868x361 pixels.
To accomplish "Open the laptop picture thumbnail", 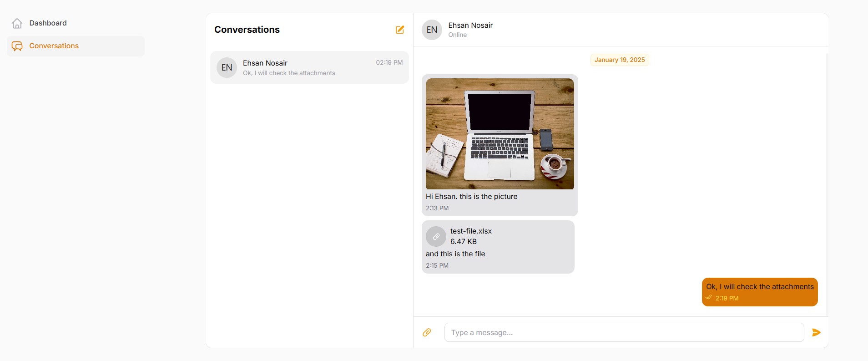I will [x=500, y=134].
